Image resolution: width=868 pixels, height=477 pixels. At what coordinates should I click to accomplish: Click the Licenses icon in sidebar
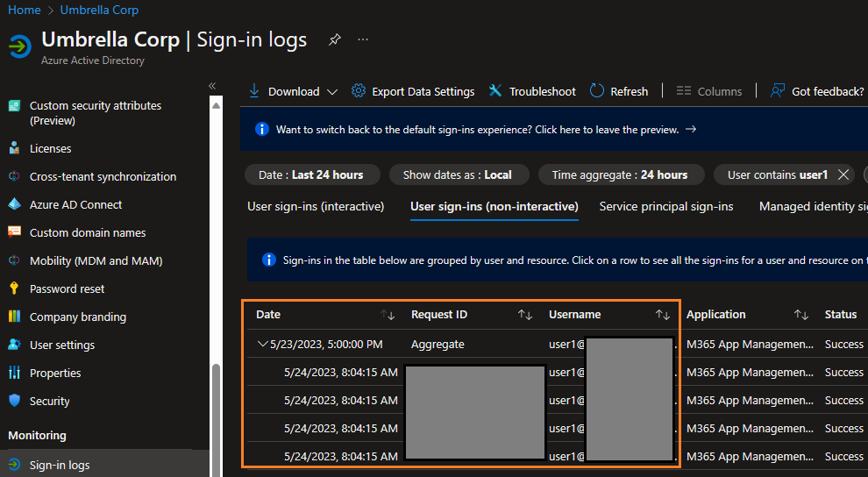[14, 148]
